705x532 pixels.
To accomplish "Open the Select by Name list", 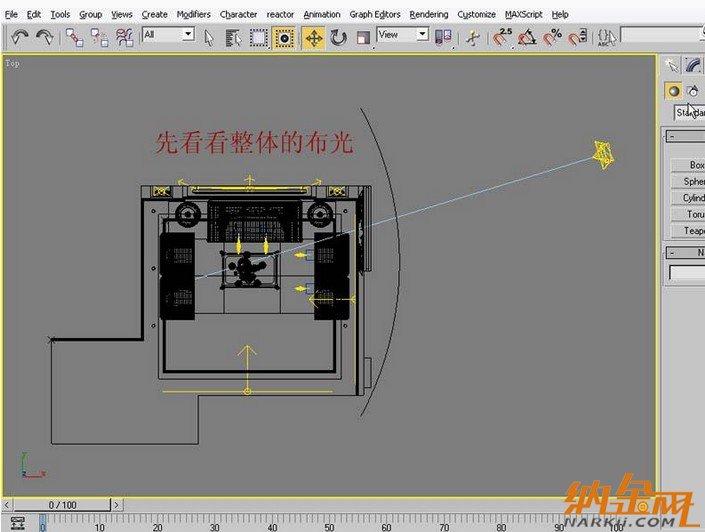I will pyautogui.click(x=233, y=37).
